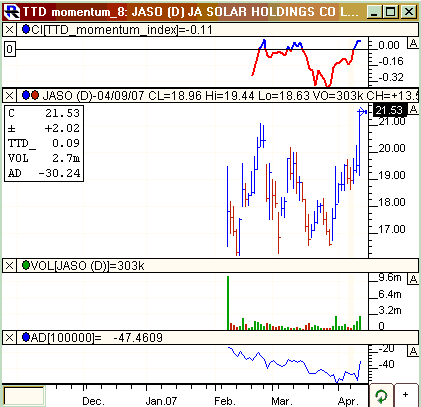Click the 20.00 price scale label

[392, 148]
